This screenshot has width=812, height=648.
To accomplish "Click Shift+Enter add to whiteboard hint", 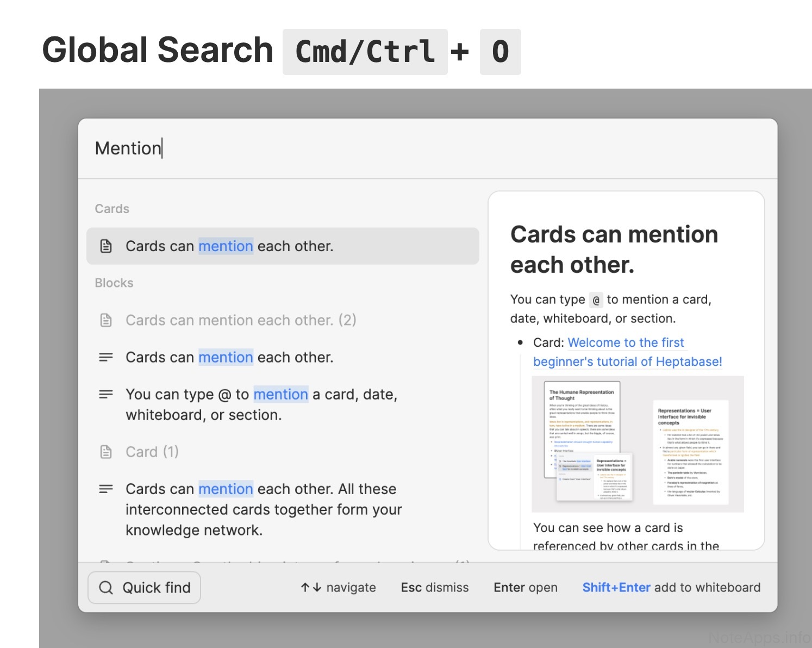I will point(671,588).
